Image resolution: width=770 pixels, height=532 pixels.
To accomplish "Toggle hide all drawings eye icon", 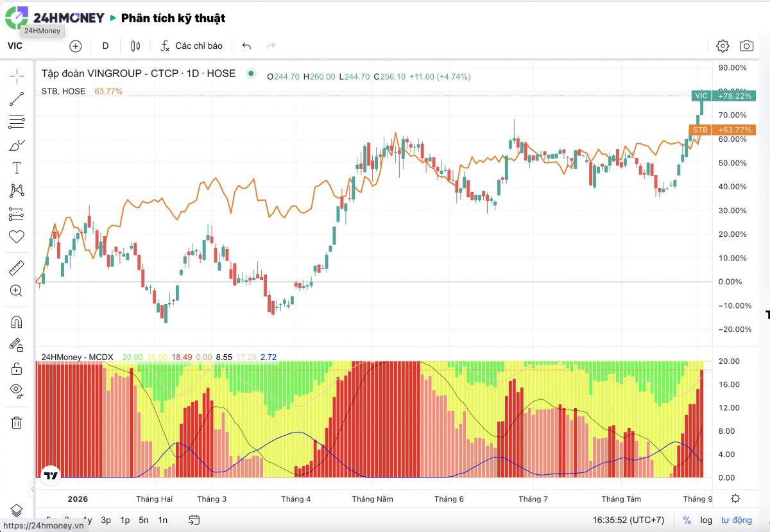I will (17, 390).
